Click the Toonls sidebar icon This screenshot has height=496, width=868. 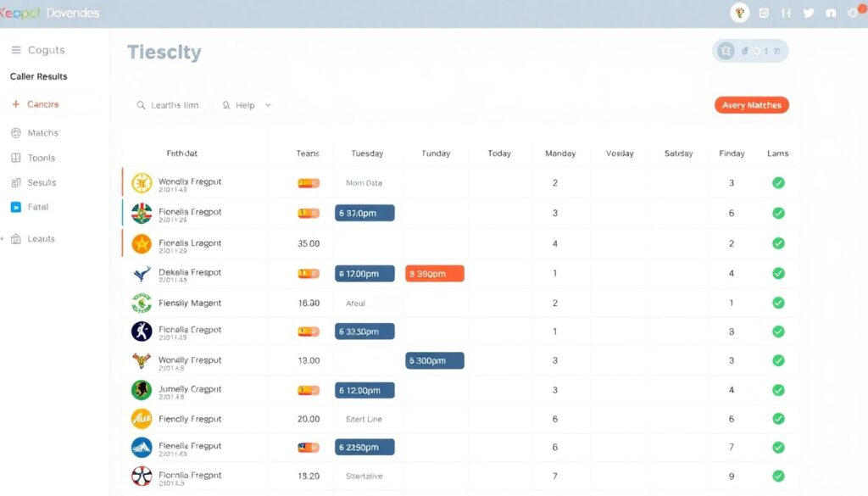click(x=16, y=158)
